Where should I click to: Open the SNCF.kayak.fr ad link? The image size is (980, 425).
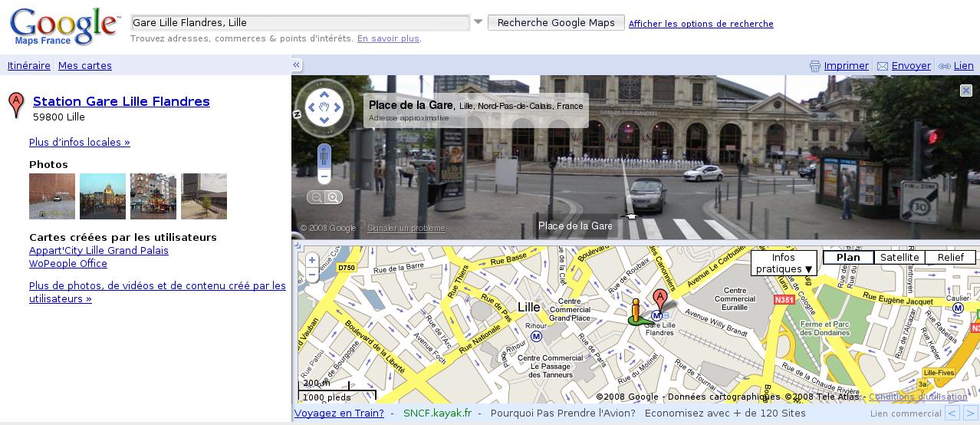[438, 413]
